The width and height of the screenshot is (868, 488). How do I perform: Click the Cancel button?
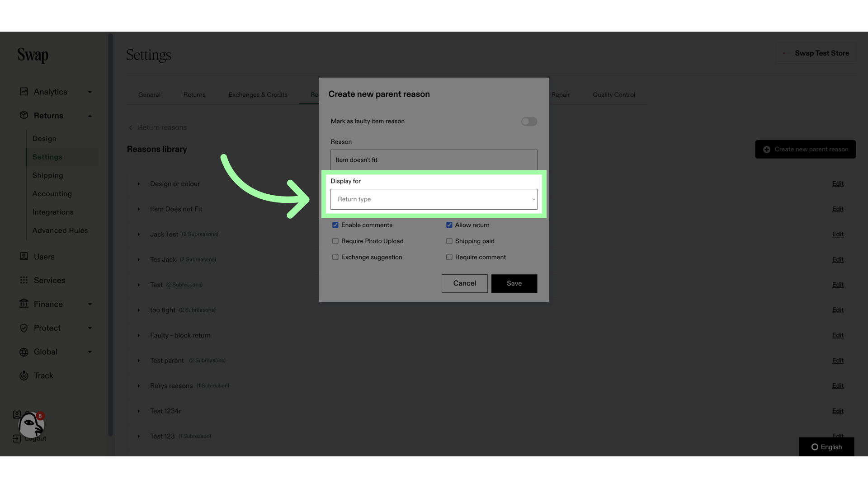(464, 283)
